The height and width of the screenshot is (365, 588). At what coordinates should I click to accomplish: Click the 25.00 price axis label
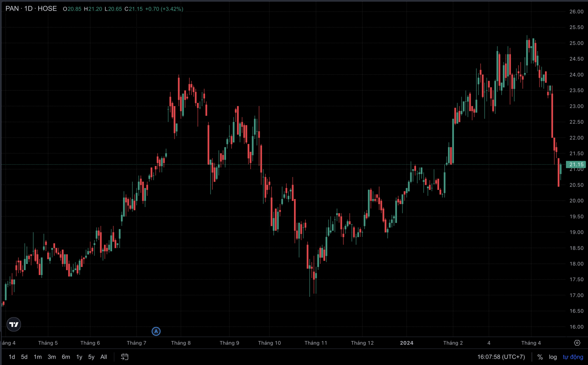pos(576,43)
